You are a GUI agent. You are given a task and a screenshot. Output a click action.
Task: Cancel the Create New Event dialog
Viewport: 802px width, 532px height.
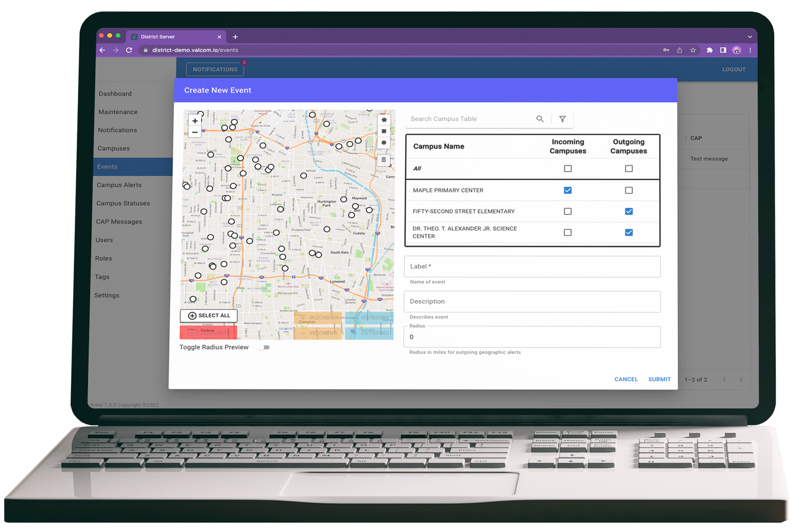pyautogui.click(x=626, y=379)
